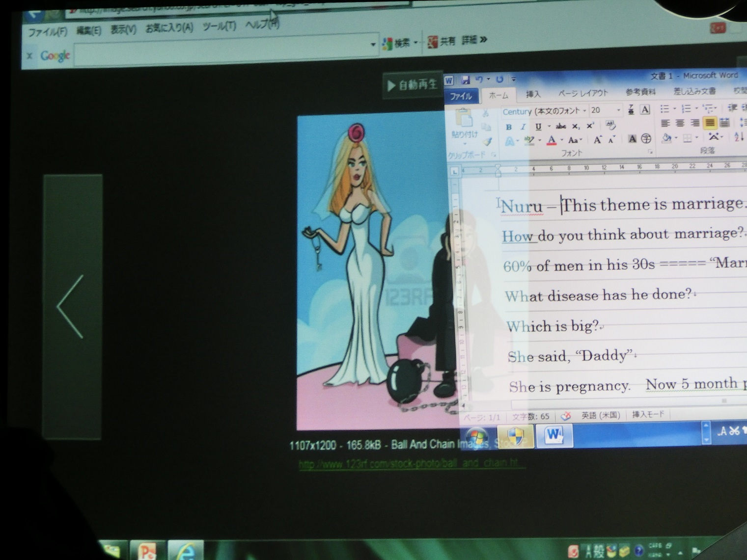Click the text highlight color pen button
The width and height of the screenshot is (747, 560).
(x=529, y=141)
